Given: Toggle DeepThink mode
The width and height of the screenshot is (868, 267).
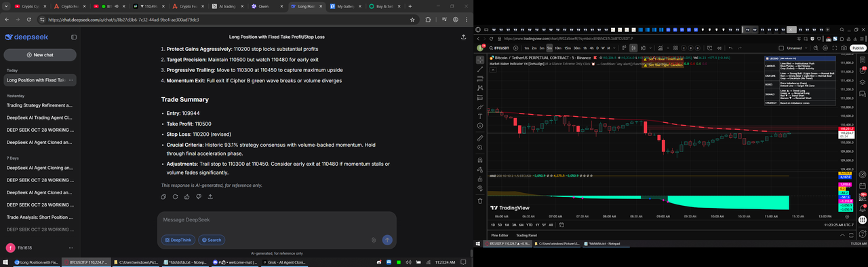Looking at the screenshot, I should 178,240.
